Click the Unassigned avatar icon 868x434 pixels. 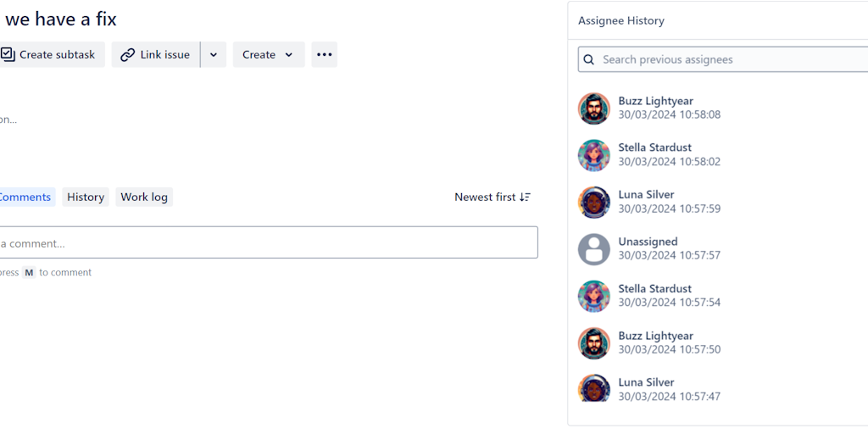[x=594, y=249]
